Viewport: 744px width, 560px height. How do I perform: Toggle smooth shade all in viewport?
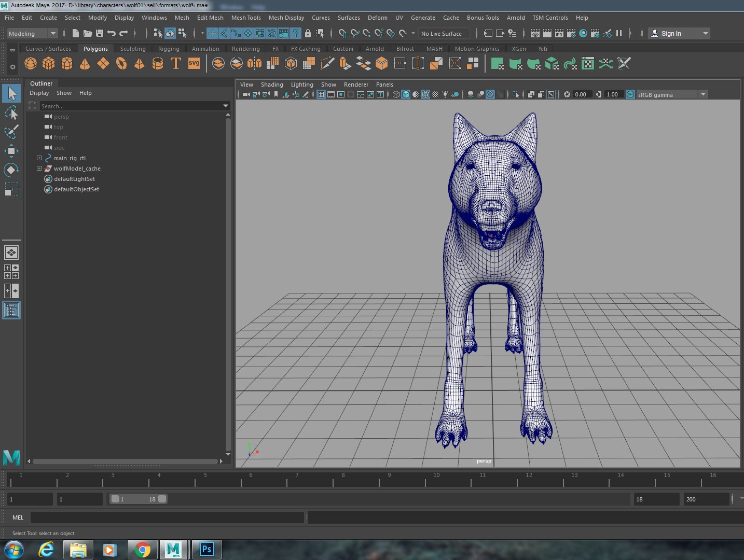pyautogui.click(x=406, y=94)
